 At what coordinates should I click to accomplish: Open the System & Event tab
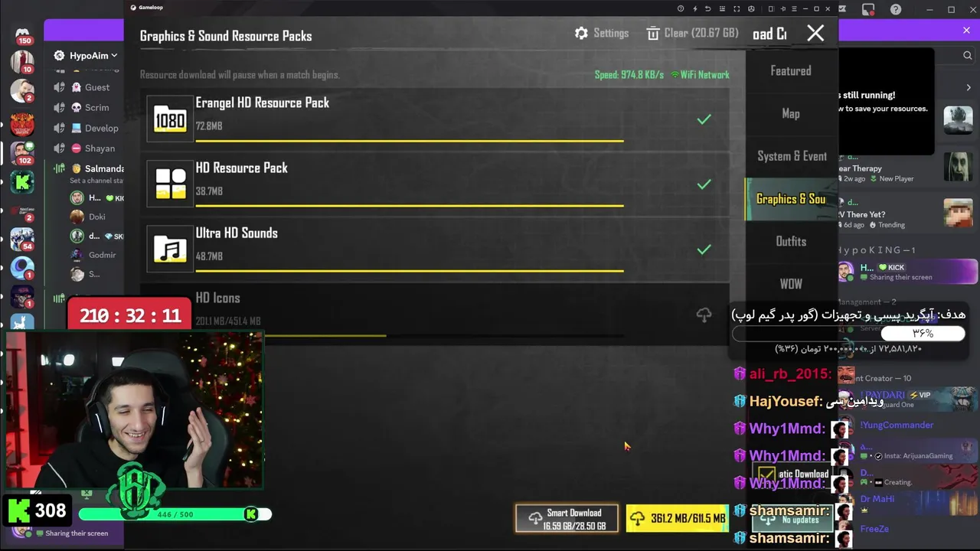[791, 156]
